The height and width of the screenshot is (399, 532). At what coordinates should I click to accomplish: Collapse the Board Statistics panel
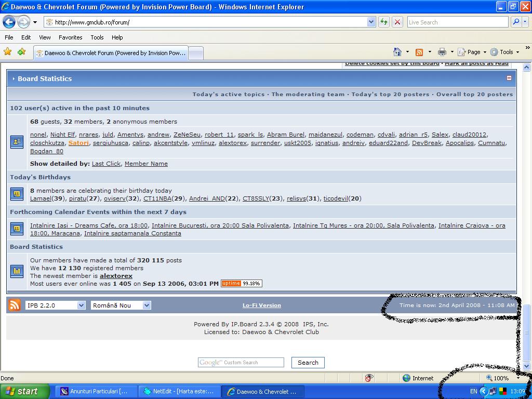coord(509,78)
